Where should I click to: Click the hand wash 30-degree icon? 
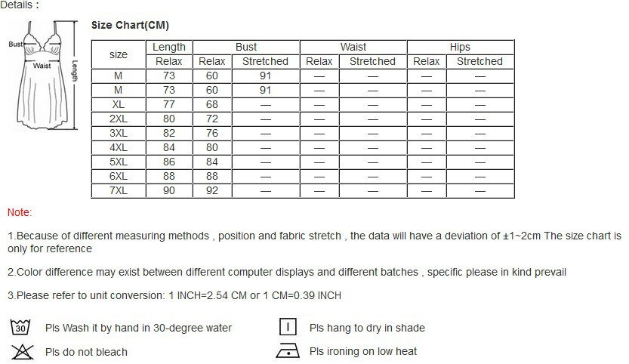tap(20, 328)
